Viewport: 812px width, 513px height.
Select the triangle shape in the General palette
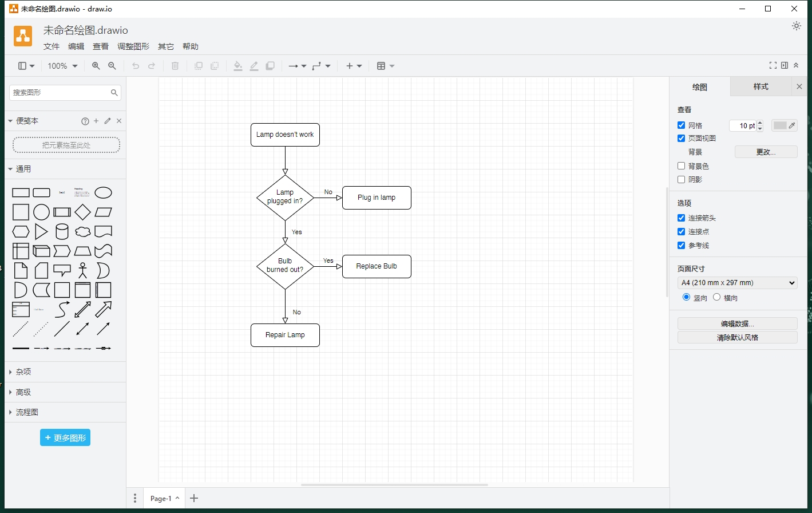coord(41,231)
